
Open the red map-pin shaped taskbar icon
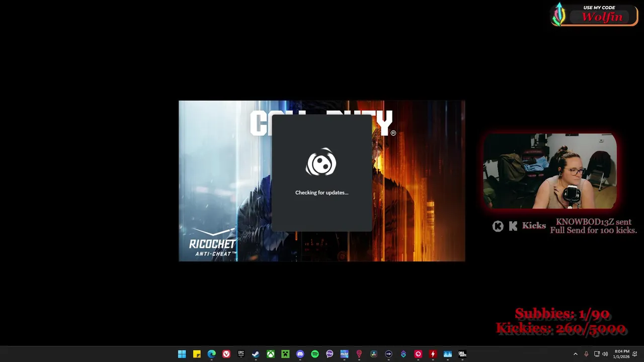tap(359, 354)
